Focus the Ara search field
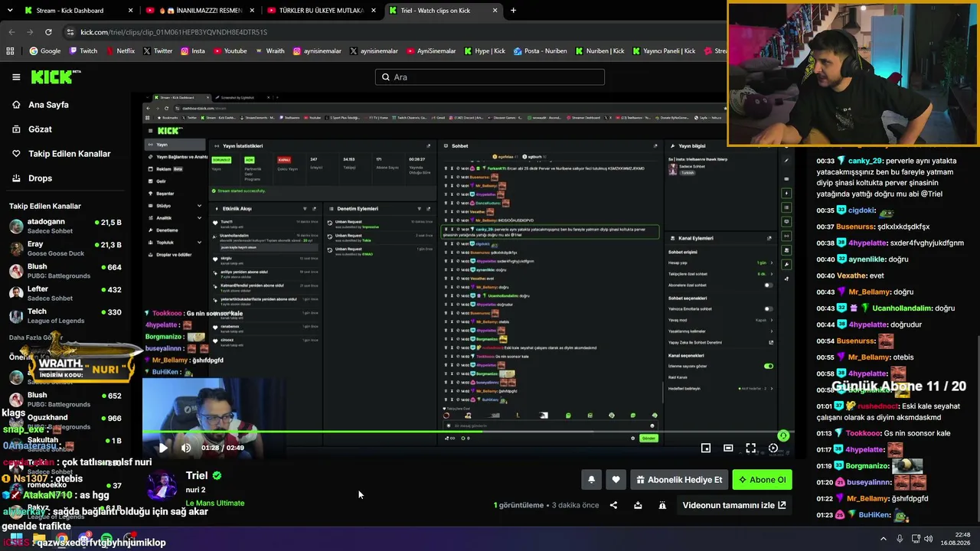Image resolution: width=980 pixels, height=551 pixels. (490, 77)
